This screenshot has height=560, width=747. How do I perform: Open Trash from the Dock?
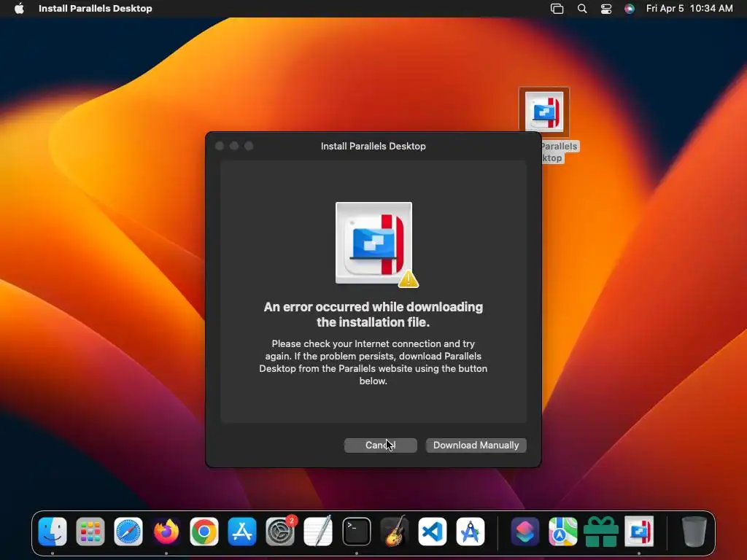point(694,532)
